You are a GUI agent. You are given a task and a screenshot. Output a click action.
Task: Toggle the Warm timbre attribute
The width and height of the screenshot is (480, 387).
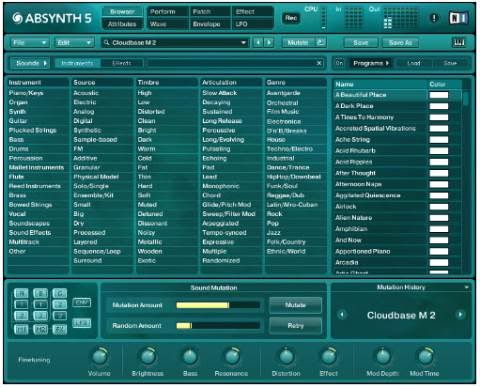(x=146, y=149)
